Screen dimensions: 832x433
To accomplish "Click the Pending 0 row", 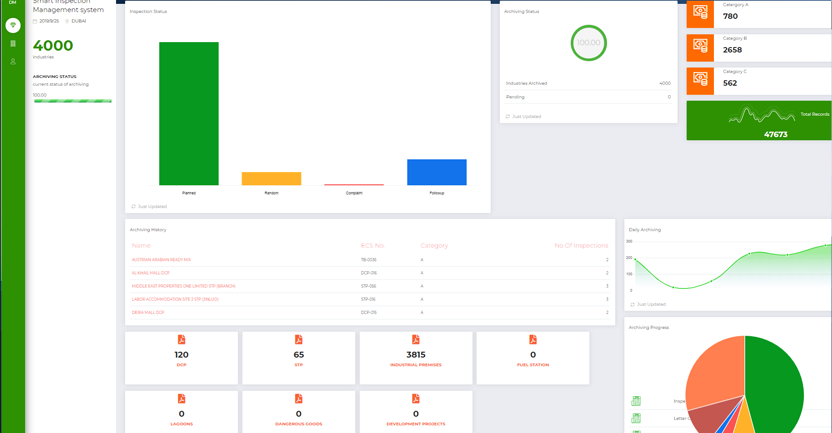I will tap(588, 97).
